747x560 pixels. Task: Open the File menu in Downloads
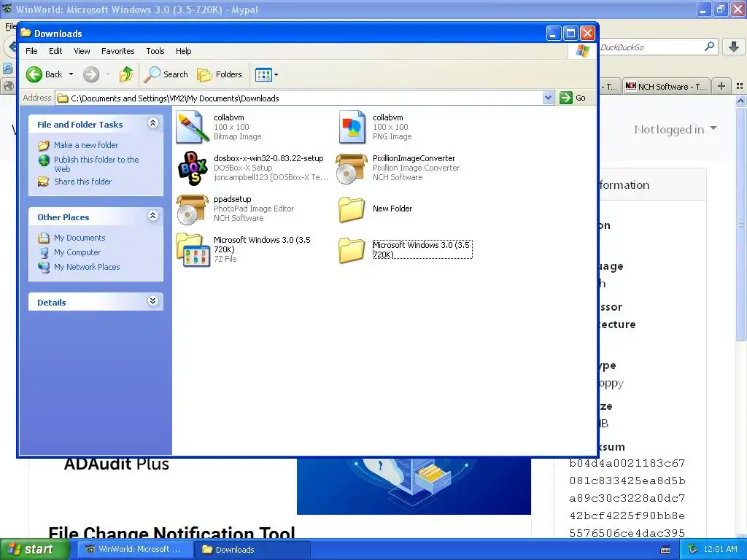pos(31,51)
